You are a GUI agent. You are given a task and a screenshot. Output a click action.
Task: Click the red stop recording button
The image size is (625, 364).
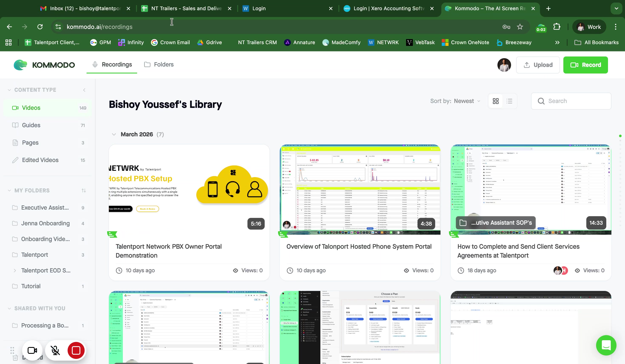(76, 350)
